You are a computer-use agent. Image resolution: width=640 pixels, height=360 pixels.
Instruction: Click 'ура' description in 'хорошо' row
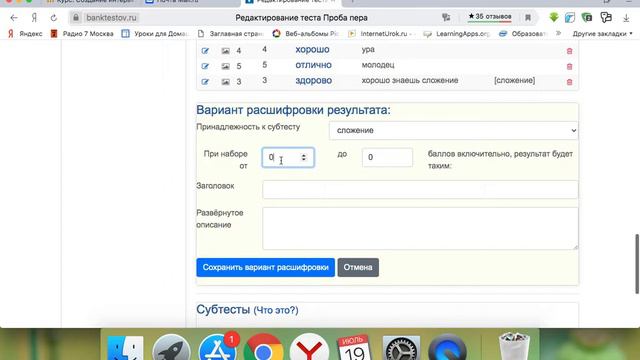pyautogui.click(x=368, y=49)
